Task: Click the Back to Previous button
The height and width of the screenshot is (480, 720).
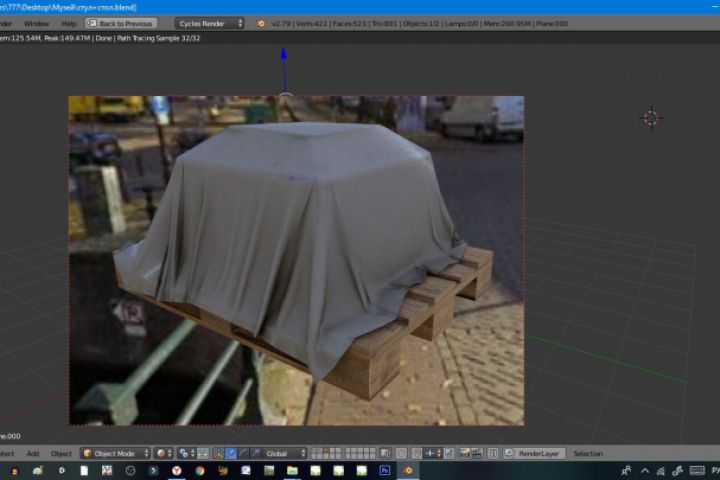Action: [121, 23]
